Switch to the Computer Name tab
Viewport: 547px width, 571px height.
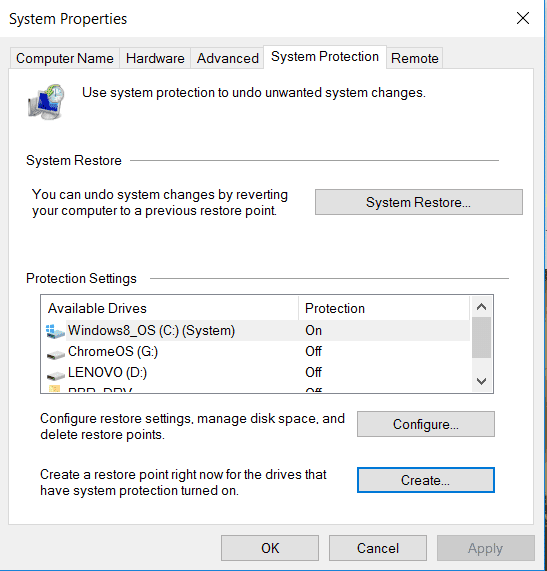tap(65, 58)
